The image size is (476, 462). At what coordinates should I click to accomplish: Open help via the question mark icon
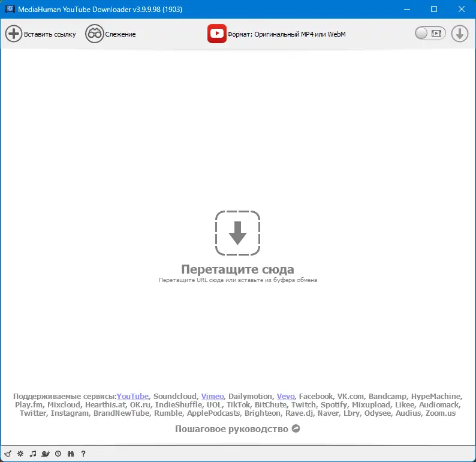click(83, 454)
